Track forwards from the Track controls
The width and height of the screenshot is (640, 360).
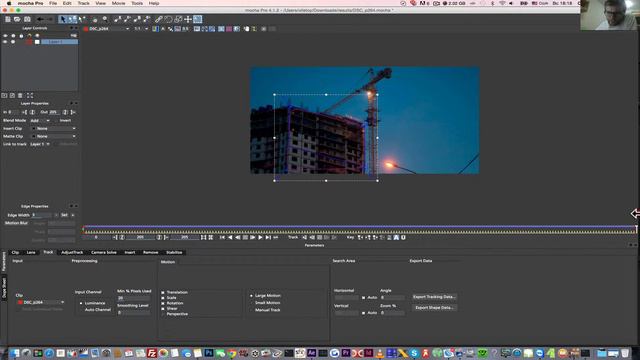[334, 237]
